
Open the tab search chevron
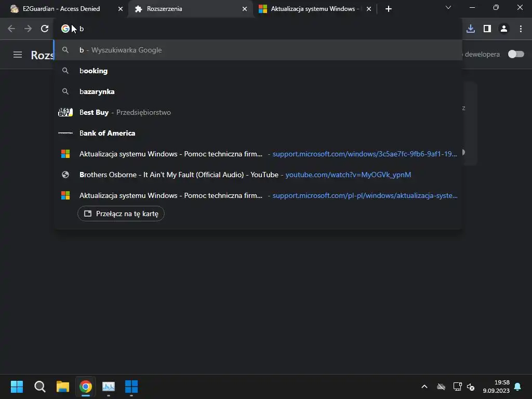point(448,7)
